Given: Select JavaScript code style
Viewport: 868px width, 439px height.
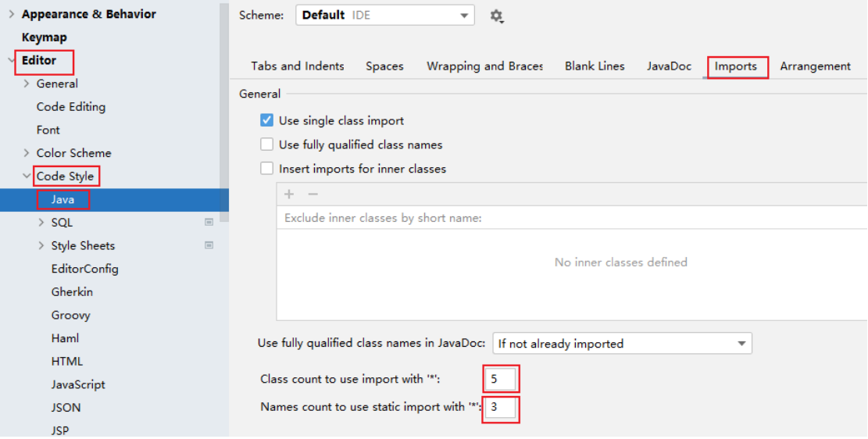Looking at the screenshot, I should (78, 384).
